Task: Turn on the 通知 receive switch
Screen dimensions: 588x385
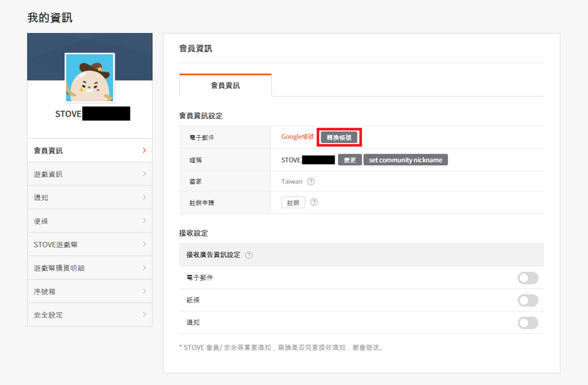Action: pos(527,323)
